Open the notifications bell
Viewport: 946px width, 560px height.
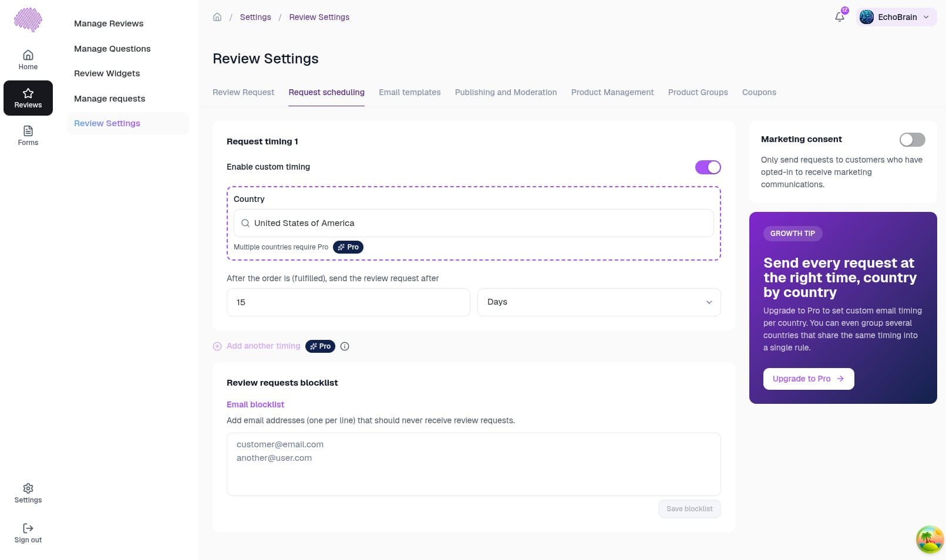pos(840,17)
